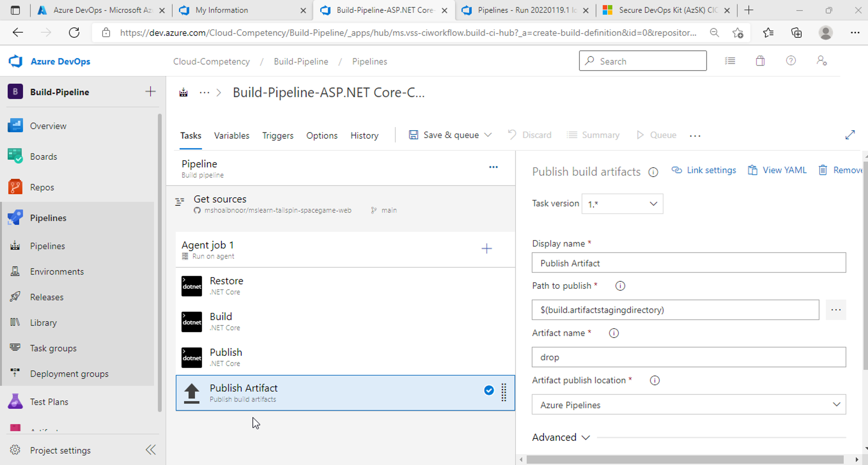868x465 pixels.
Task: Open Artifact publish location dropdown
Action: [689, 404]
